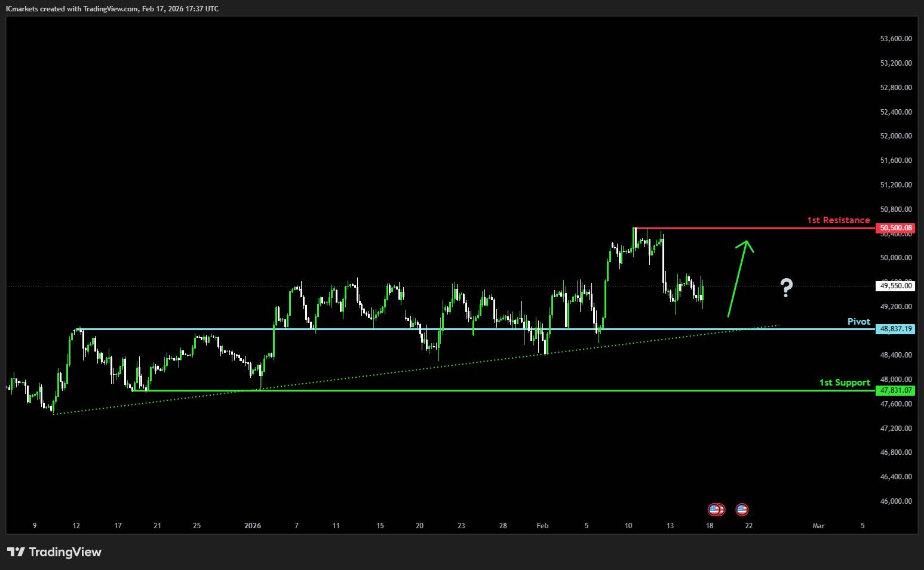Click the '2026' label on the date axis
The height and width of the screenshot is (570, 924).
(x=253, y=526)
